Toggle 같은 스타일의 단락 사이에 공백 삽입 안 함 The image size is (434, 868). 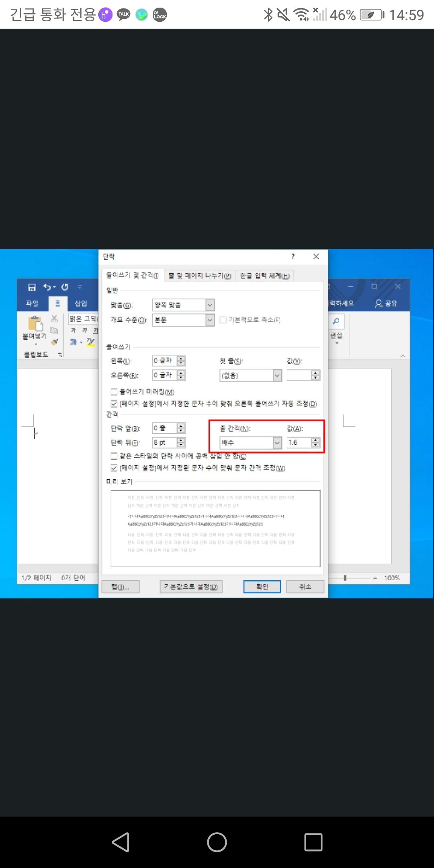pos(114,456)
